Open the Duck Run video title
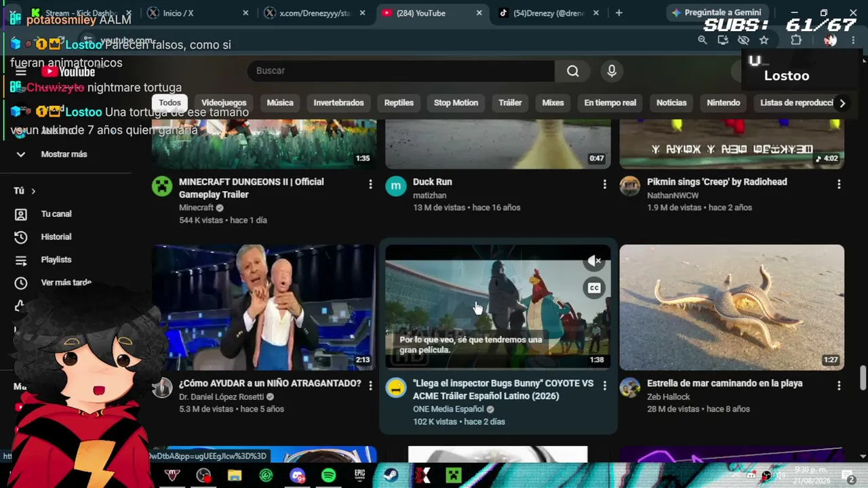The width and height of the screenshot is (868, 488). [433, 182]
